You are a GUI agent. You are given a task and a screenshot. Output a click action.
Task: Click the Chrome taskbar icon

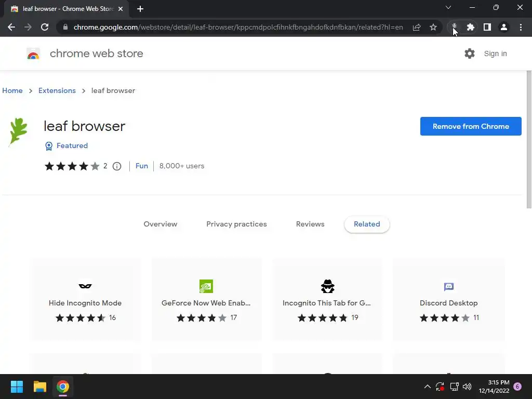tap(63, 387)
